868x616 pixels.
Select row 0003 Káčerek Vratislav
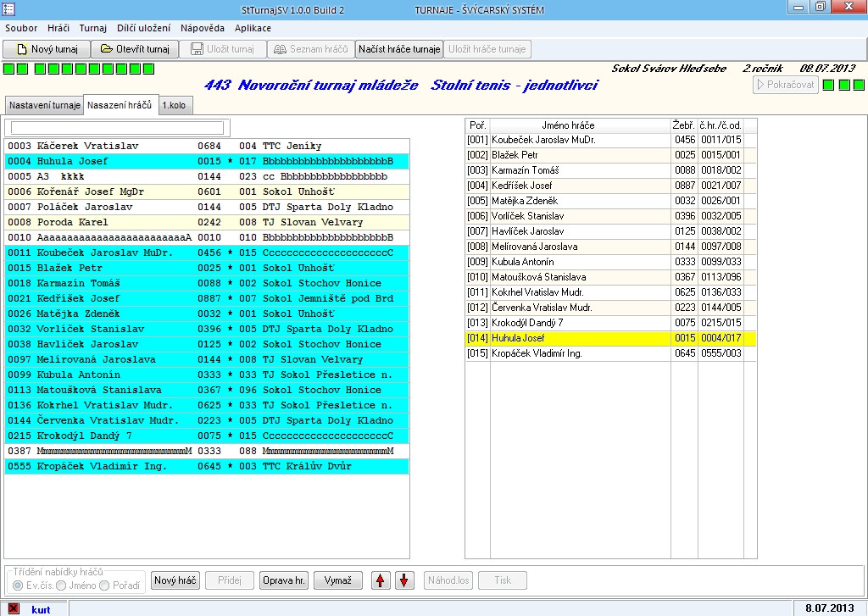pos(207,146)
